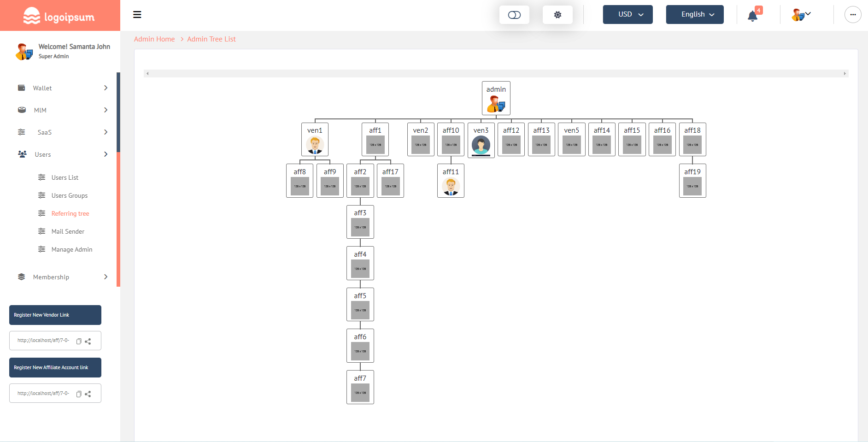Share the vendor registration link
The image size is (868, 442).
pos(88,342)
